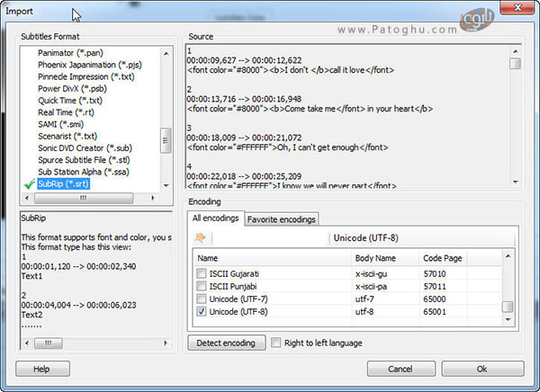Click sample timestamp 00:00:01,120 --> 00:00:02,340
The image size is (540, 392).
point(78,266)
